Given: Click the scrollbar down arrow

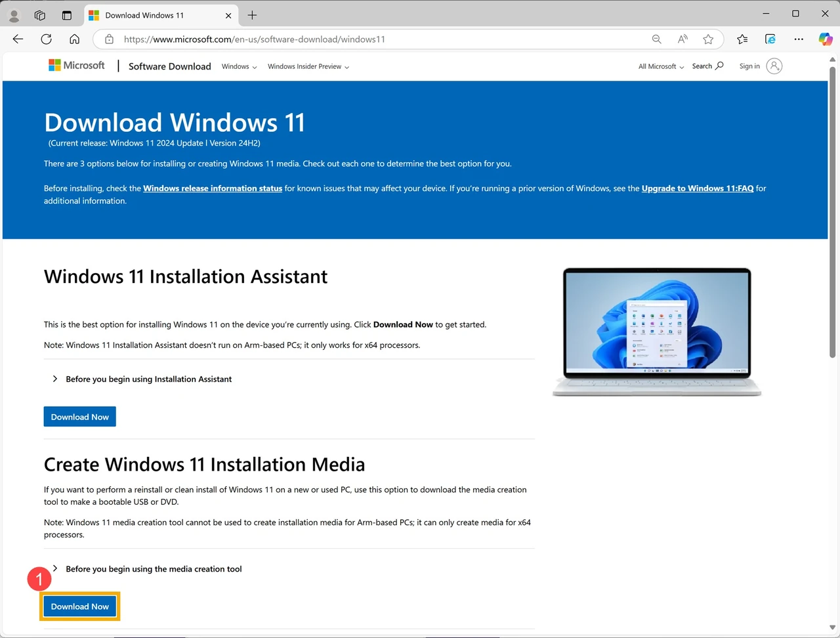Looking at the screenshot, I should click(x=833, y=628).
